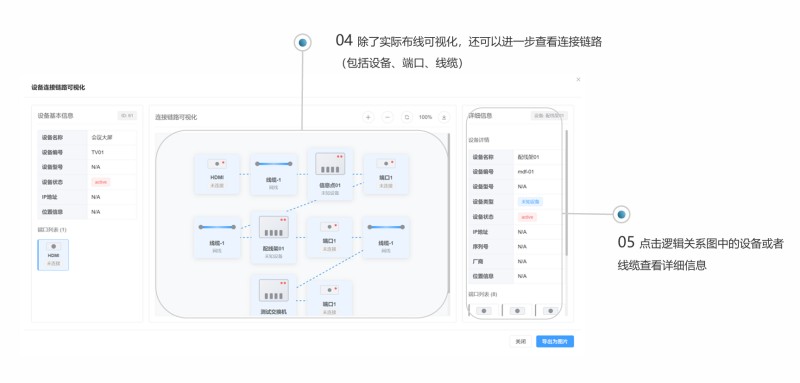Select the 测试交换机 switch node
Image resolution: width=800 pixels, height=383 pixels.
point(273,296)
